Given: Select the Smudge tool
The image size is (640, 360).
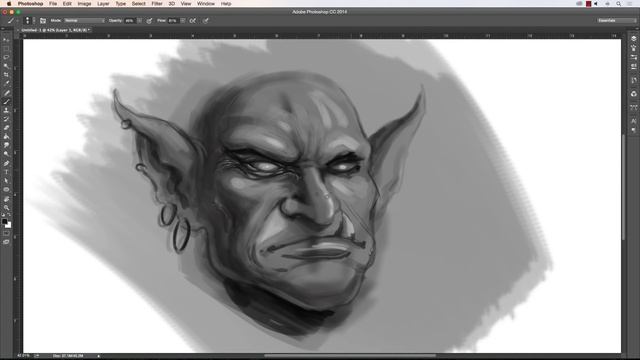Looking at the screenshot, I should [x=6, y=145].
